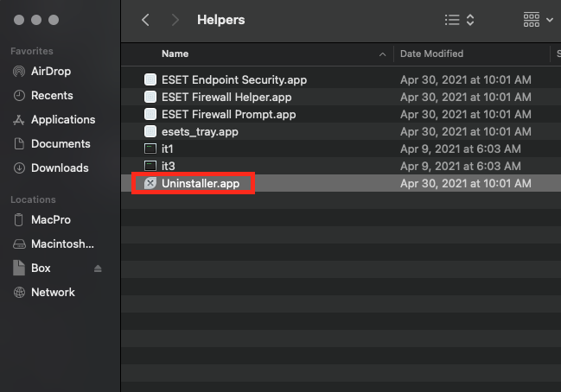Close the Finder window with the first traffic-light button
The width and height of the screenshot is (561, 392).
click(19, 20)
